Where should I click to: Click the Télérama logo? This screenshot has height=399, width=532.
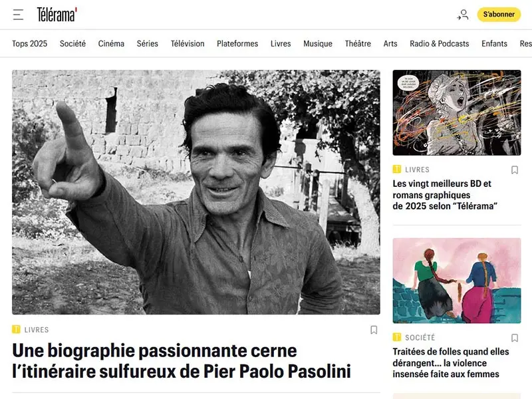click(57, 15)
